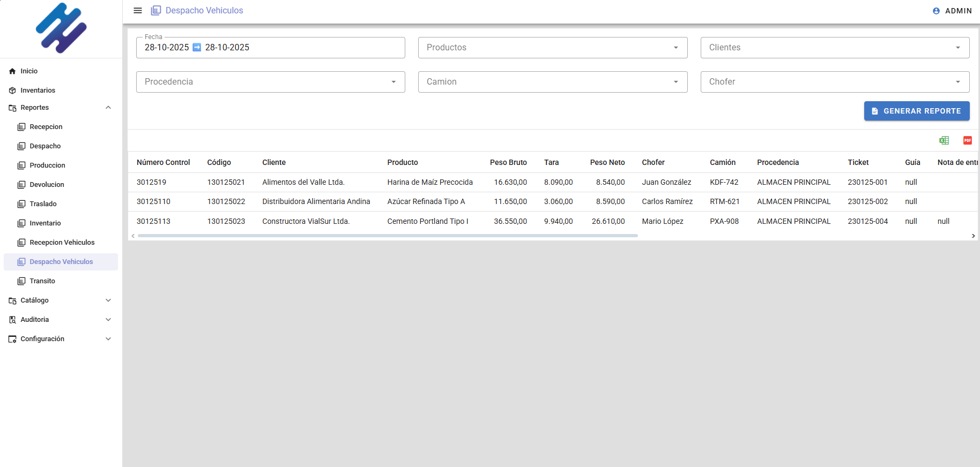The width and height of the screenshot is (980, 467).
Task: Export the report to Excel
Action: (944, 140)
